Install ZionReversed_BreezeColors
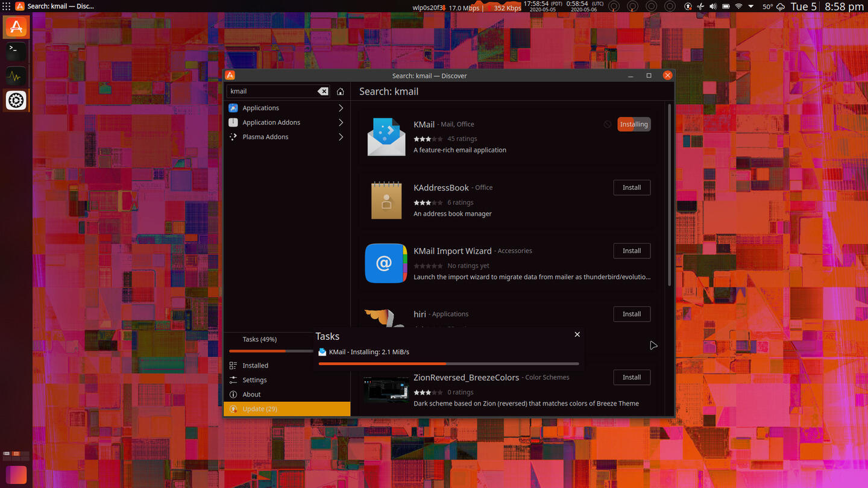Viewport: 868px width, 488px height. (632, 377)
